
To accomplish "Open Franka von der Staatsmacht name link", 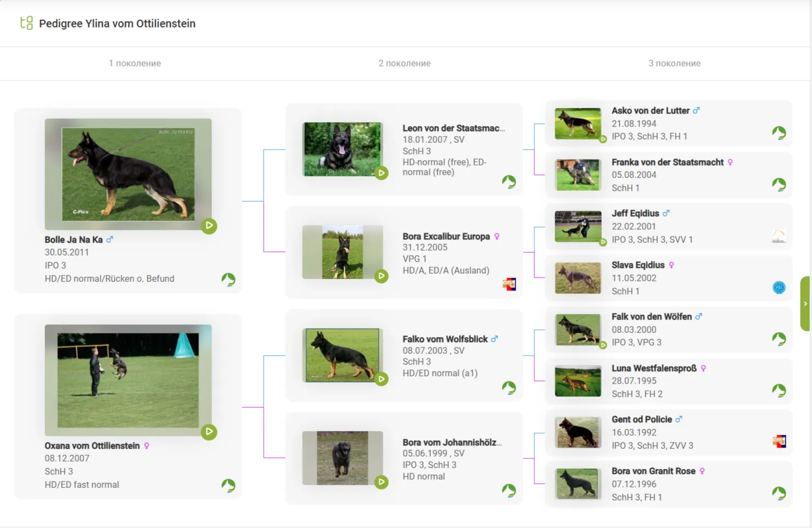I will (x=668, y=162).
